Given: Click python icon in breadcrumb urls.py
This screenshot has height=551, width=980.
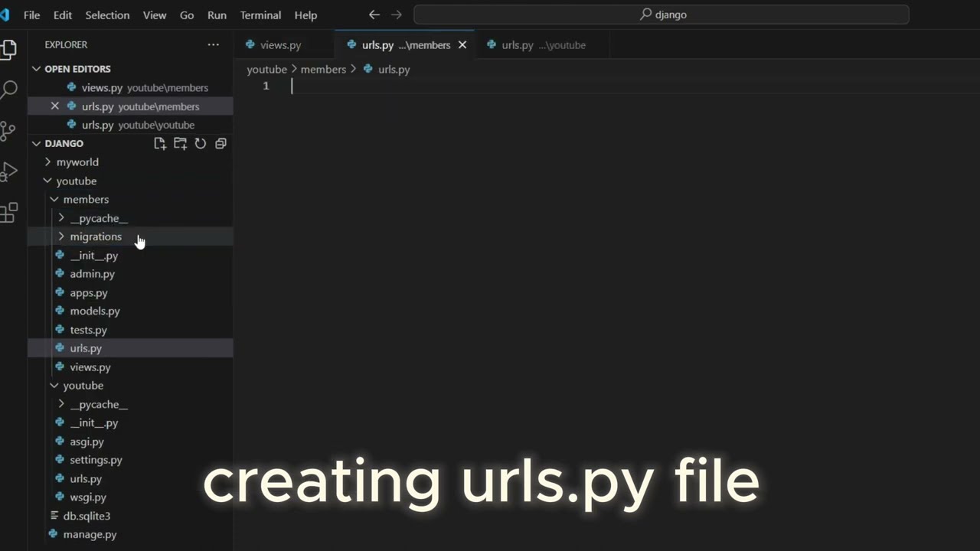Looking at the screenshot, I should 368,69.
